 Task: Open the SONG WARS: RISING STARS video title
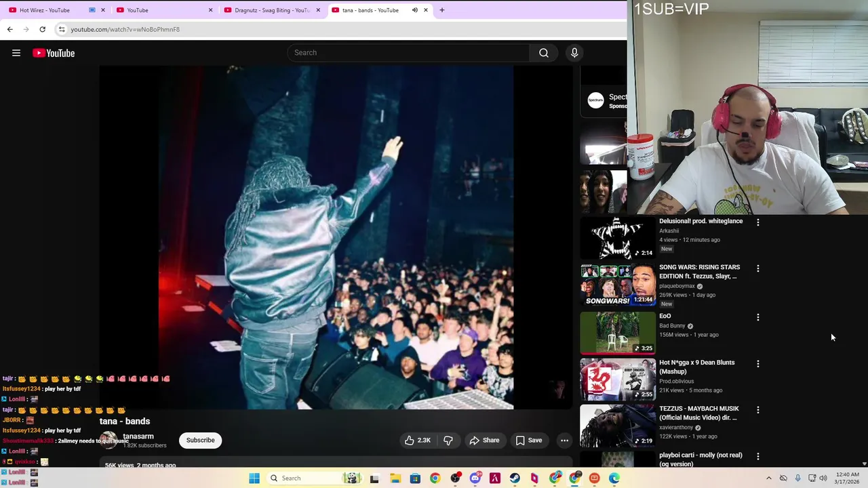700,272
